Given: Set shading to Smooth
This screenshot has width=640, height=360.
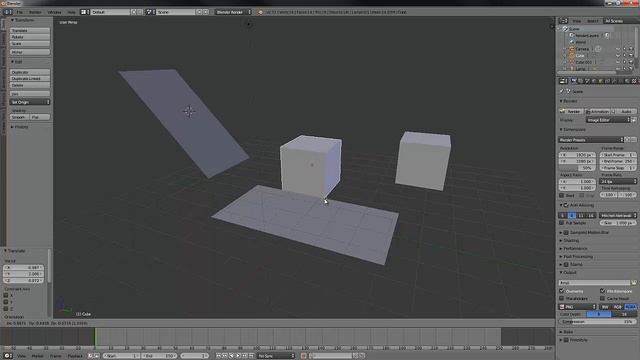Looking at the screenshot, I should click(19, 117).
